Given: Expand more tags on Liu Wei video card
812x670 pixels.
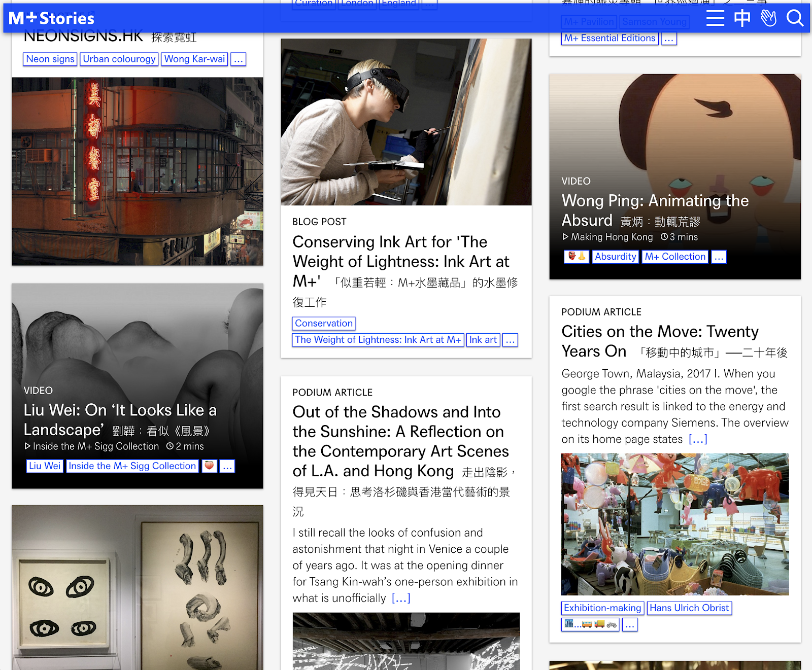Looking at the screenshot, I should click(x=227, y=466).
